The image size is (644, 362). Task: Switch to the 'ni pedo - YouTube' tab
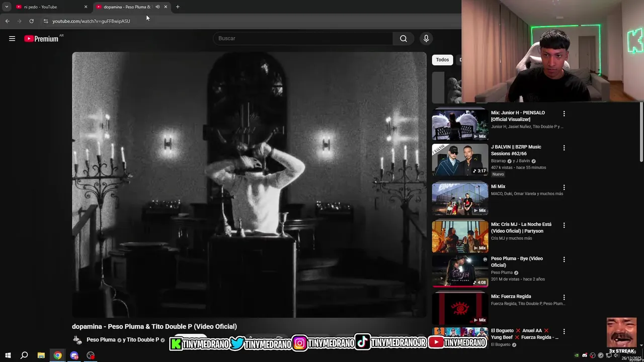coord(51,7)
